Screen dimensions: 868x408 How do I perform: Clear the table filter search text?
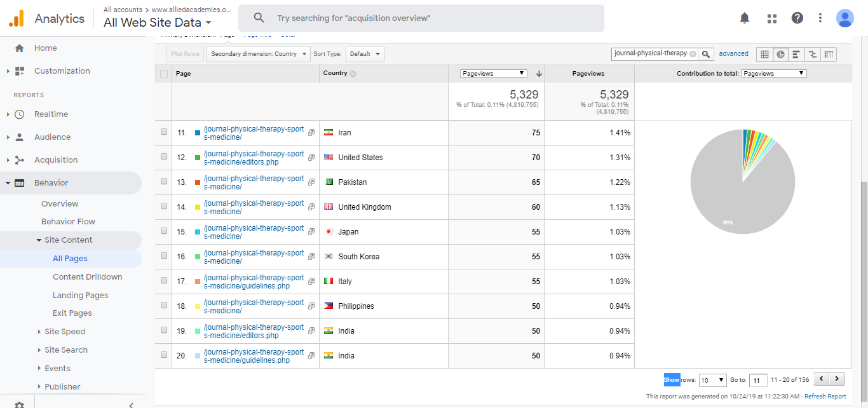pos(693,54)
